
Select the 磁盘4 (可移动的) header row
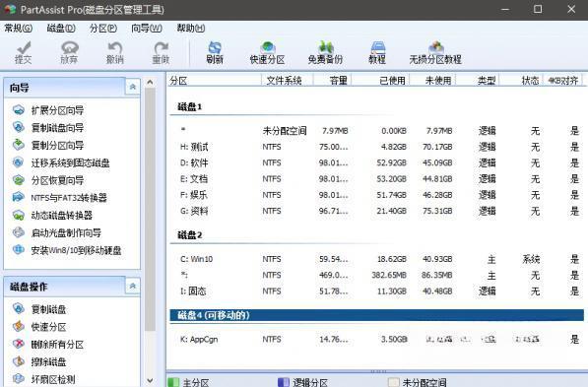pyautogui.click(x=377, y=315)
